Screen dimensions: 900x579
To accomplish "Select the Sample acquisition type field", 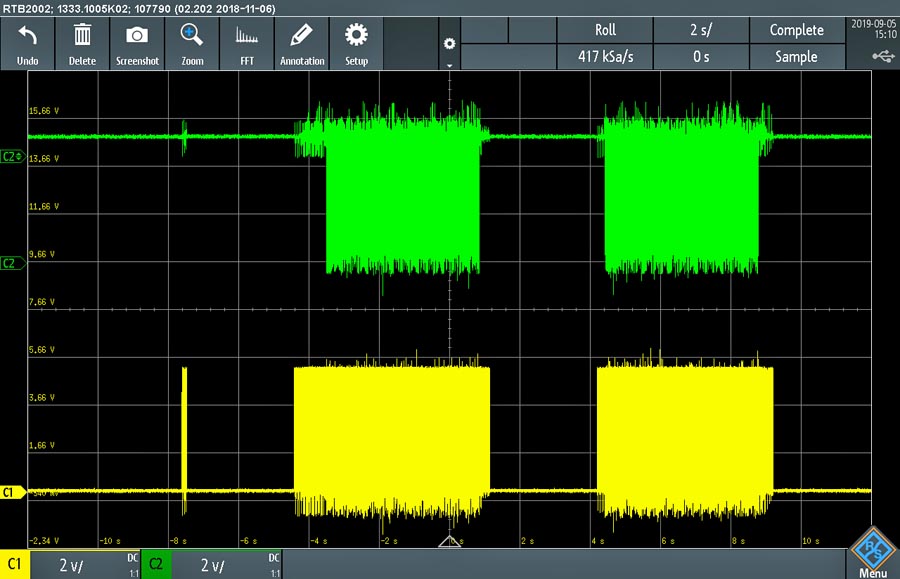I will [797, 57].
